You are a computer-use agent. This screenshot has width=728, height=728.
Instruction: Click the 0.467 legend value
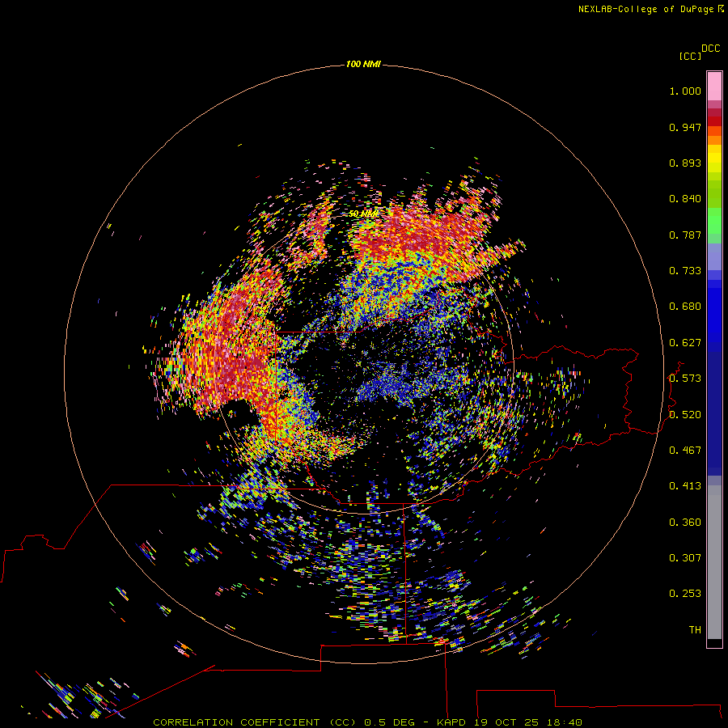click(x=685, y=451)
